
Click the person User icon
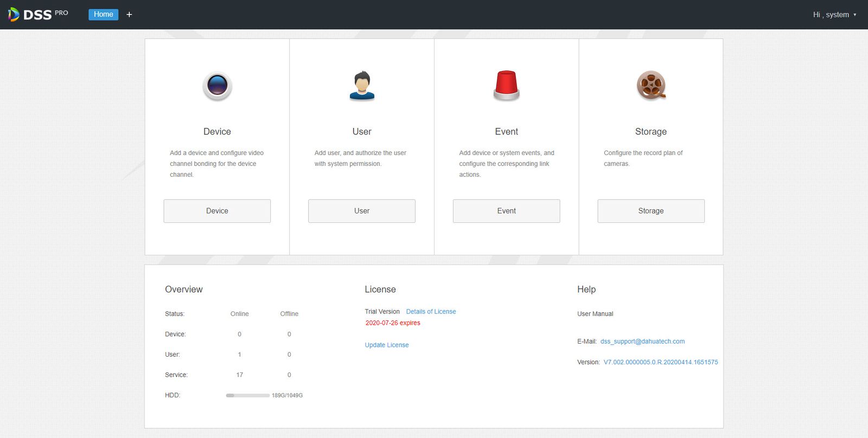coord(362,86)
